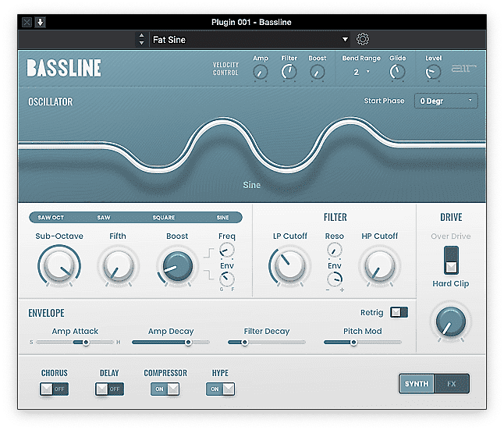Click the velocity Amp knob

pos(260,72)
